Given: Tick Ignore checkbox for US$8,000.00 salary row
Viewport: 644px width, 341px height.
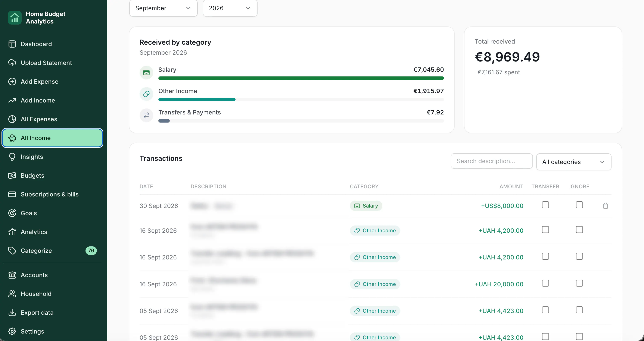Looking at the screenshot, I should point(579,205).
